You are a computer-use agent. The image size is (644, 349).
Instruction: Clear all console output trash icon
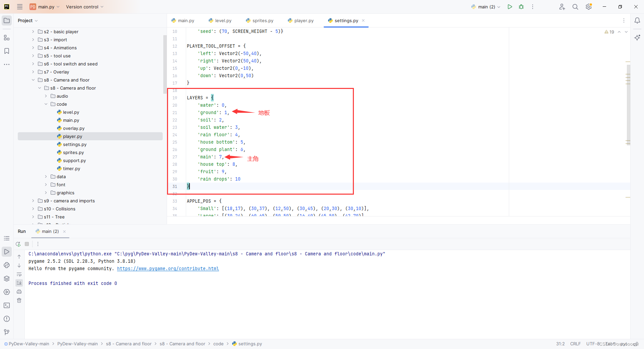19,300
